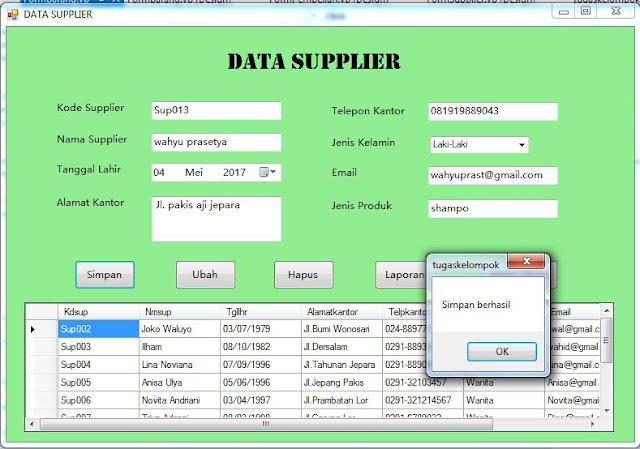Click the Jl.Bumi Wonosari address cell
This screenshot has height=449, width=640.
click(342, 329)
